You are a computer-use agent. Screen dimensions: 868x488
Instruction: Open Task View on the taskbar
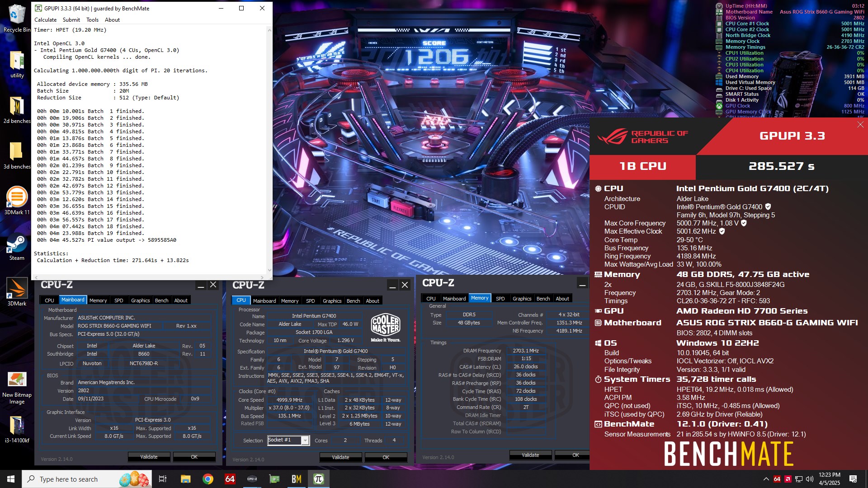(x=163, y=479)
